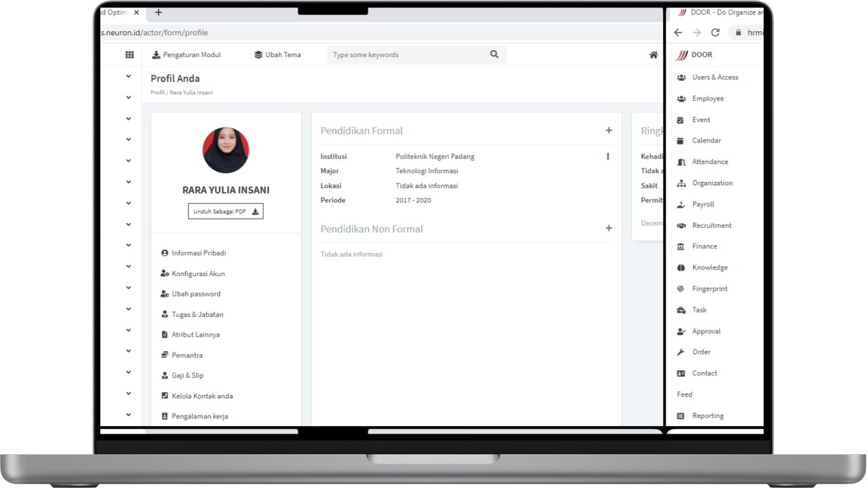Open a new browser tab
Screen dimensions: 868x488
[159, 12]
